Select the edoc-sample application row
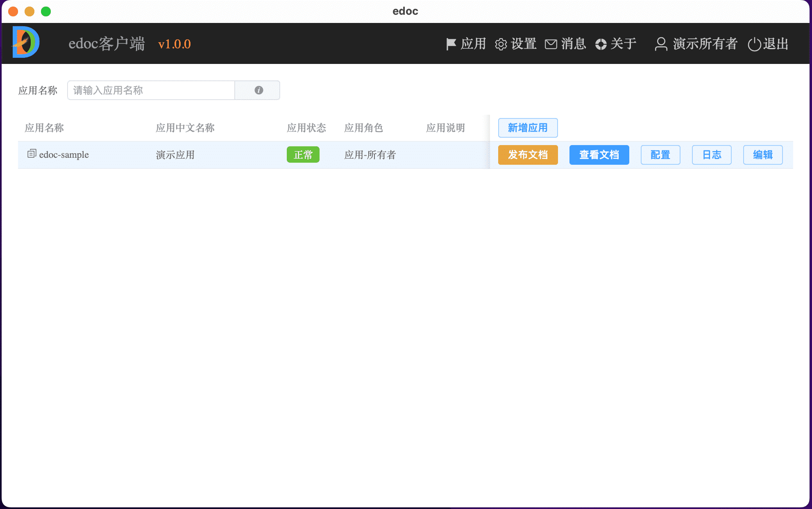This screenshot has width=812, height=509. [x=205, y=155]
